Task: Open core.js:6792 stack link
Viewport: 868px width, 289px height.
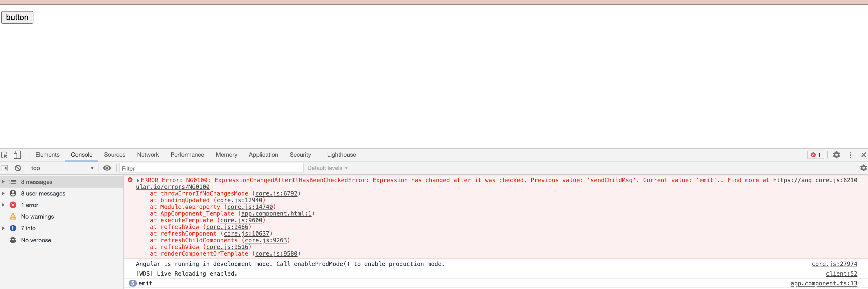Action: pyautogui.click(x=276, y=193)
